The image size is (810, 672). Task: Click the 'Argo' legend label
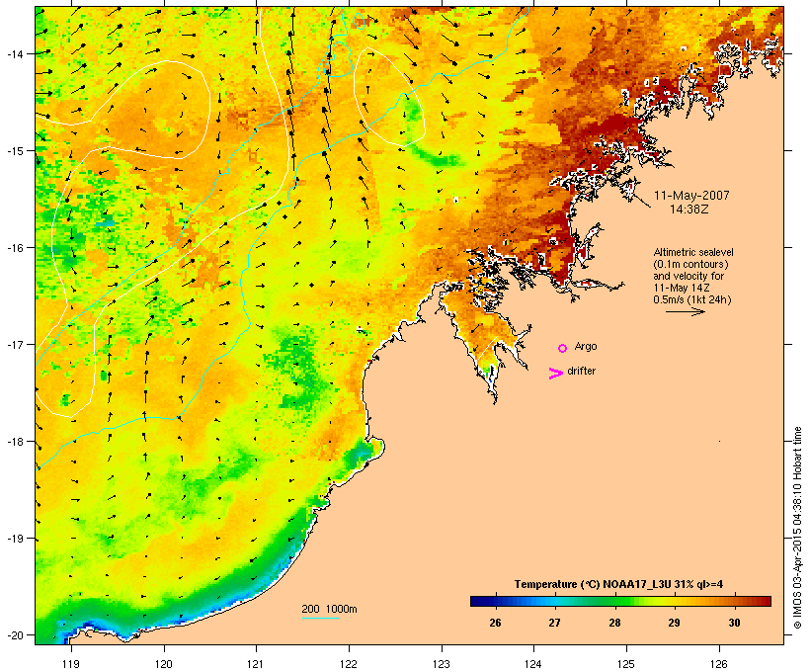[586, 346]
